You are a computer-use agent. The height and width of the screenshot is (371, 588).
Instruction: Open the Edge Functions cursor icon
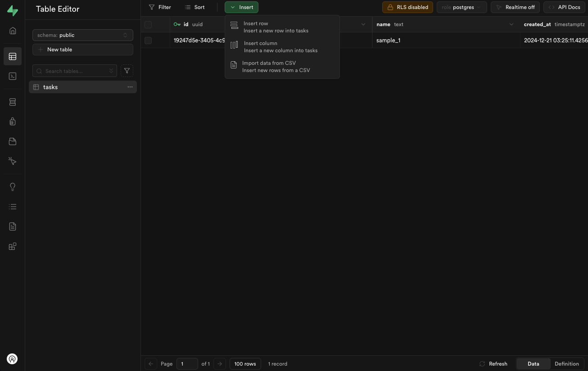[13, 161]
